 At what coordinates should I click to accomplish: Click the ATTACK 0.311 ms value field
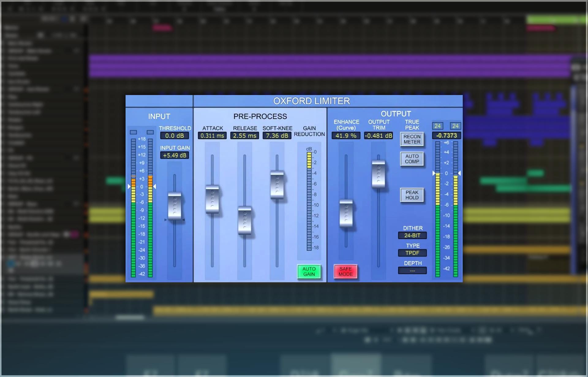coord(212,135)
